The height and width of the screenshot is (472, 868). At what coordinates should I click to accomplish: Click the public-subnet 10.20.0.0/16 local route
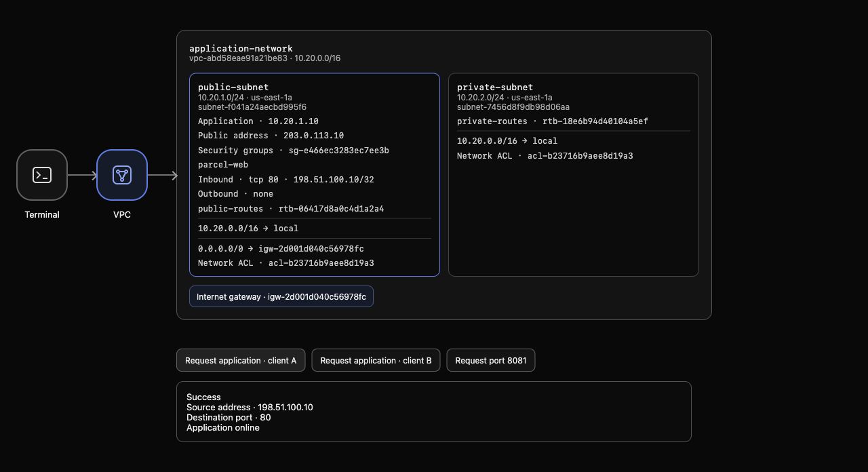[248, 229]
